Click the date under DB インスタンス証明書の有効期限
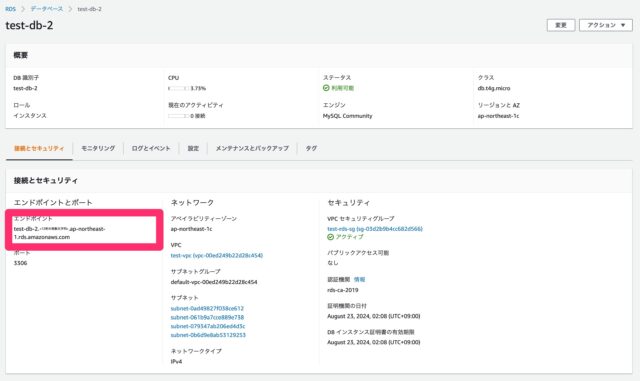This screenshot has height=381, width=640. point(373,343)
